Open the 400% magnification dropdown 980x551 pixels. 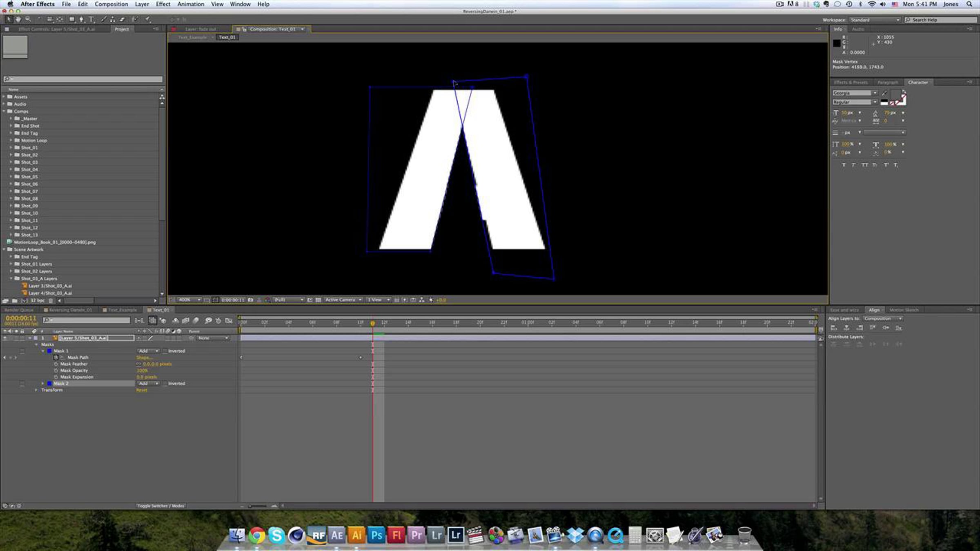click(x=189, y=300)
